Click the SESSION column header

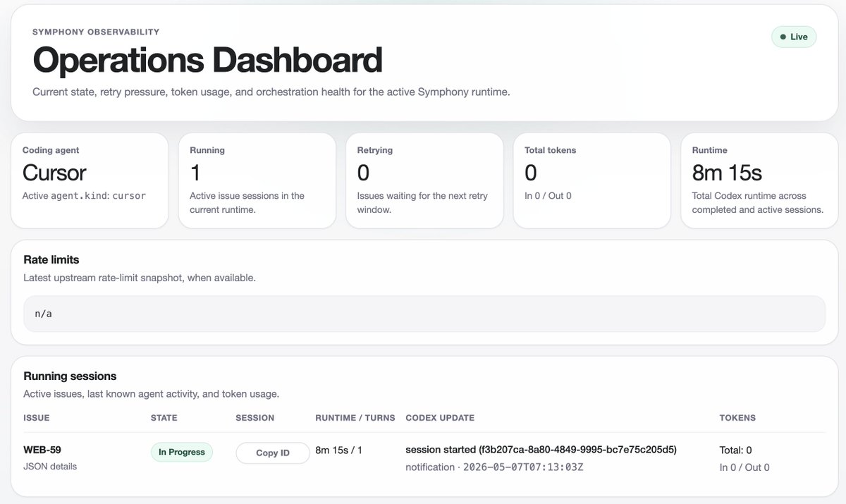(255, 418)
